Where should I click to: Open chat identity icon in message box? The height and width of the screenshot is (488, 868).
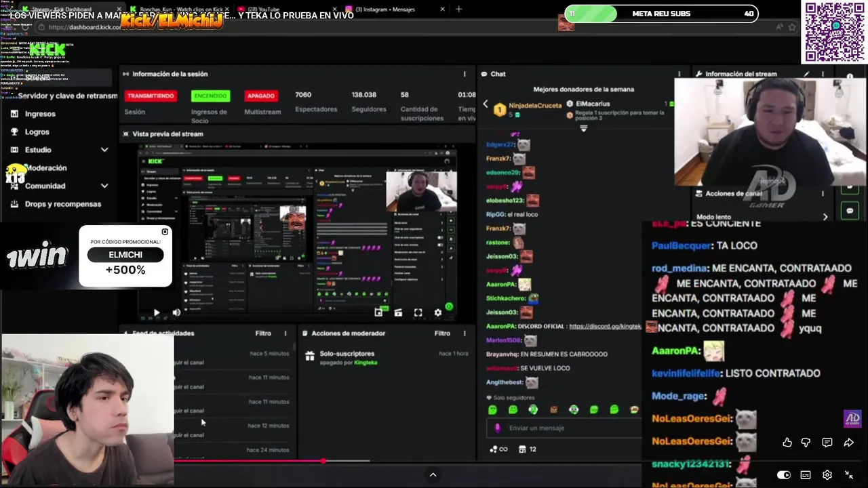[498, 428]
